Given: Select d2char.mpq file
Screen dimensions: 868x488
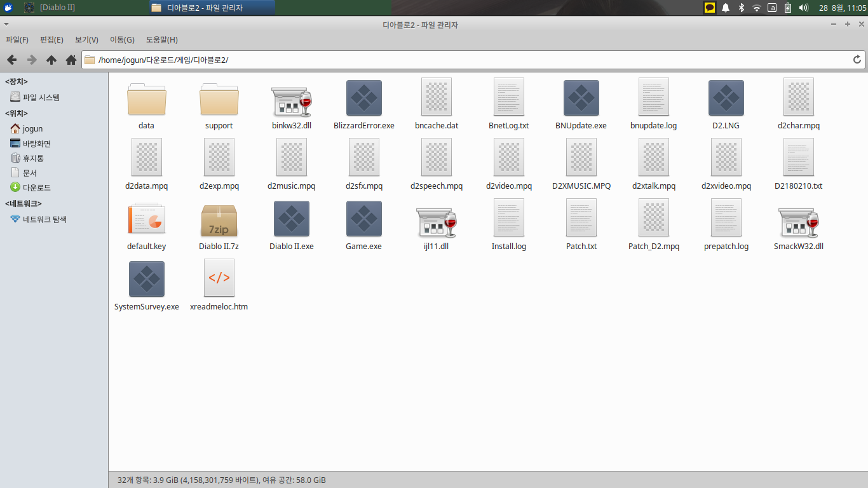Looking at the screenshot, I should tap(799, 97).
